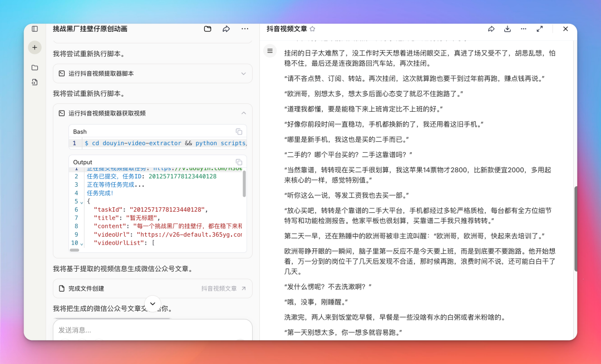Viewport: 601px width, 364px height.
Task: Click the downward chevron above the message box
Action: (x=152, y=303)
